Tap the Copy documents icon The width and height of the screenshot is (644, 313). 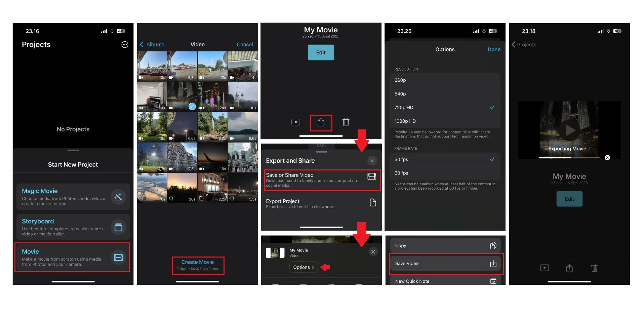493,245
